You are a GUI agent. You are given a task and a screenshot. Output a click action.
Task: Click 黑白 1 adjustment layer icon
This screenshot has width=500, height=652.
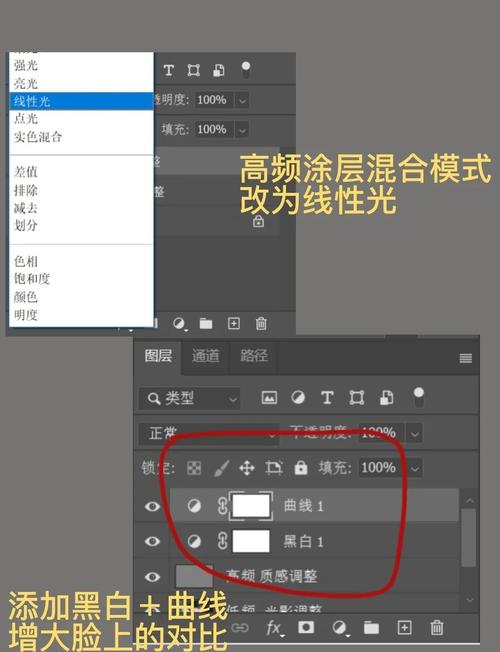coord(194,541)
